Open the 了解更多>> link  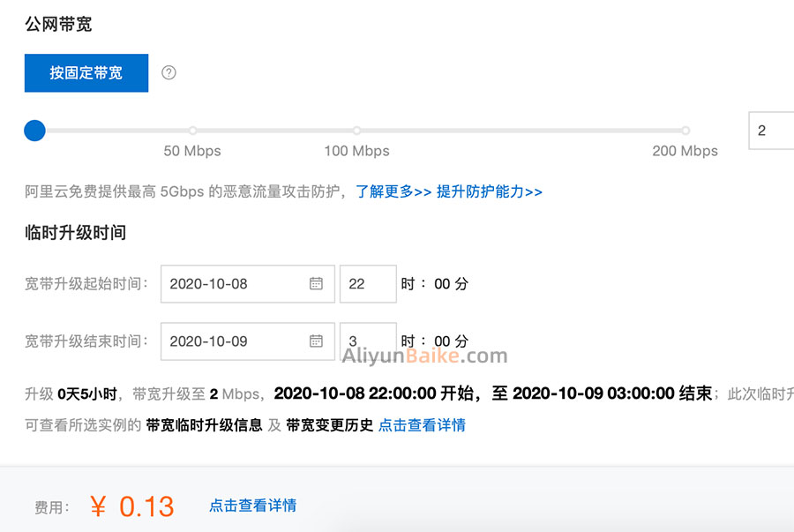(393, 191)
